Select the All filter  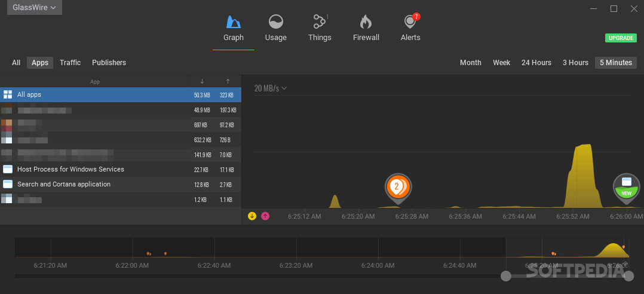click(16, 63)
